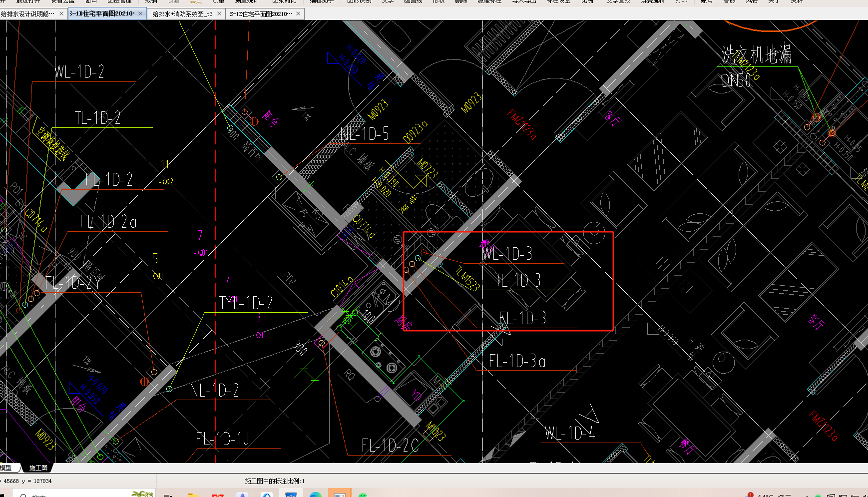Viewport: 868px width, 497px height.
Task: Click the TLM1523 door label
Action: coord(468,278)
